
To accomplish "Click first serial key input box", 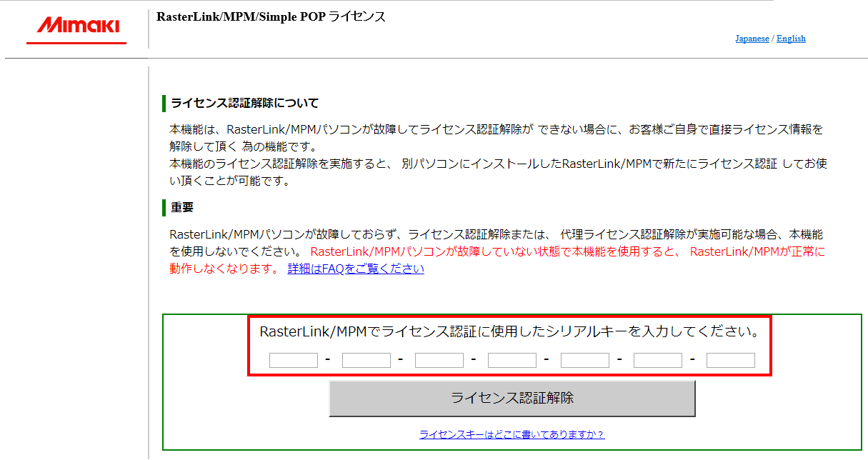I will (294, 360).
